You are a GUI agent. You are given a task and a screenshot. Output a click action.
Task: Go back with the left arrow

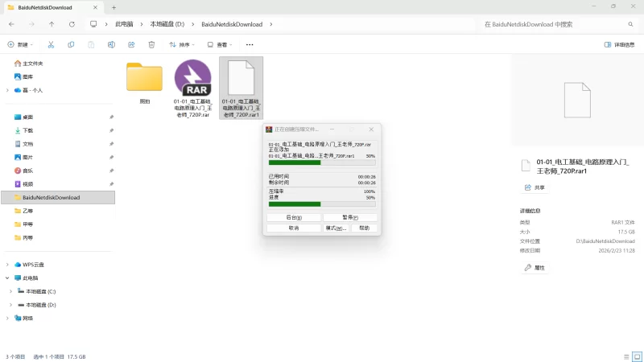(x=11, y=24)
